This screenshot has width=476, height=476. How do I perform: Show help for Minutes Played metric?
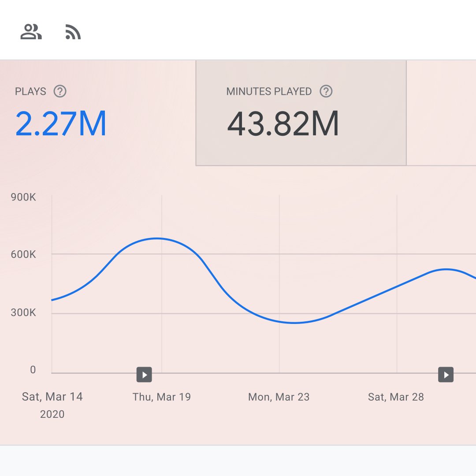click(x=326, y=91)
